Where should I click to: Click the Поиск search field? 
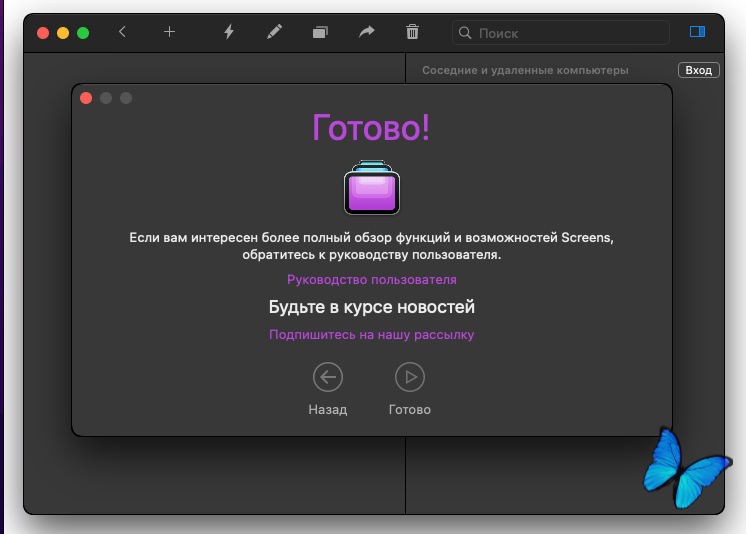561,33
